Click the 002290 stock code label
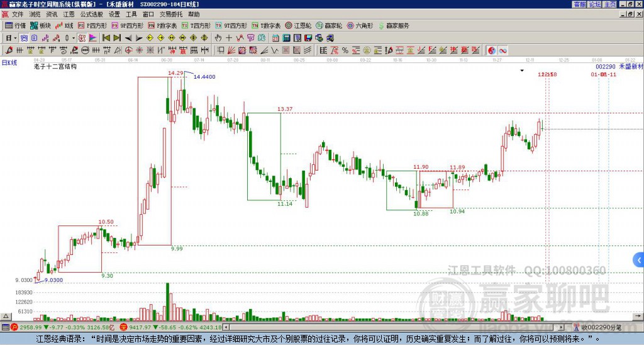The image size is (644, 345). [606, 67]
